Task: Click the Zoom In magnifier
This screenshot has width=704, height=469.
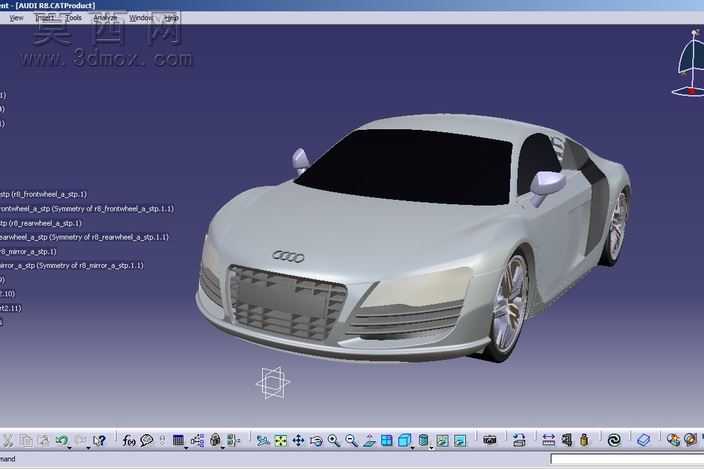Action: coord(334,441)
